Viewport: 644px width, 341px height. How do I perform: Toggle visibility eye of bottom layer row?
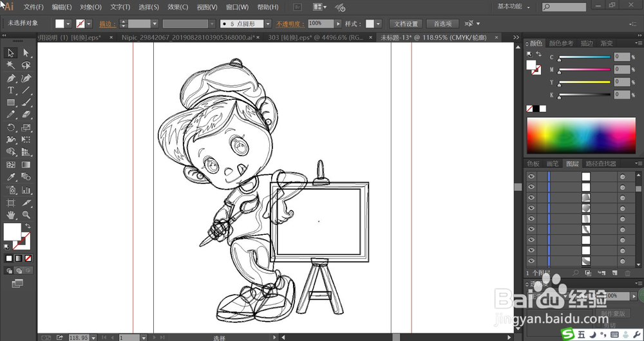(531, 261)
